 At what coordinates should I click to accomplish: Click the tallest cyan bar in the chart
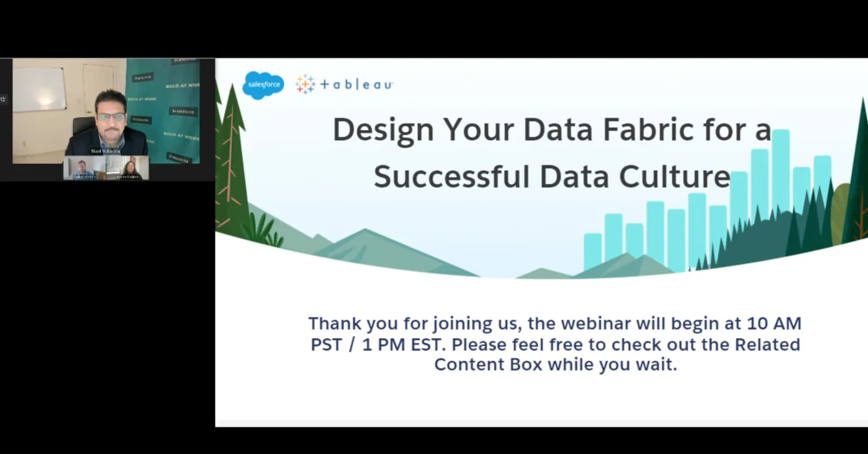780,170
